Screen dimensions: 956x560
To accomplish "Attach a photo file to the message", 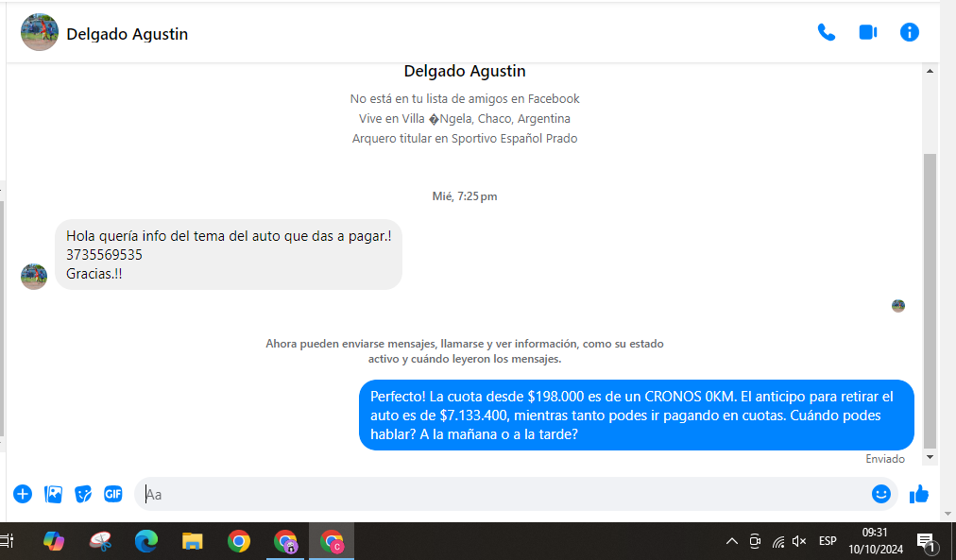I will tap(54, 494).
